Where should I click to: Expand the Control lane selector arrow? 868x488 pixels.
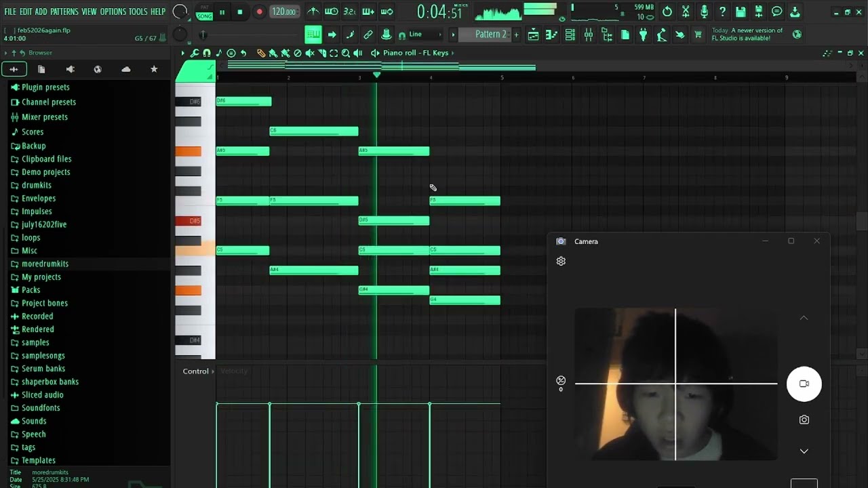[x=213, y=371]
